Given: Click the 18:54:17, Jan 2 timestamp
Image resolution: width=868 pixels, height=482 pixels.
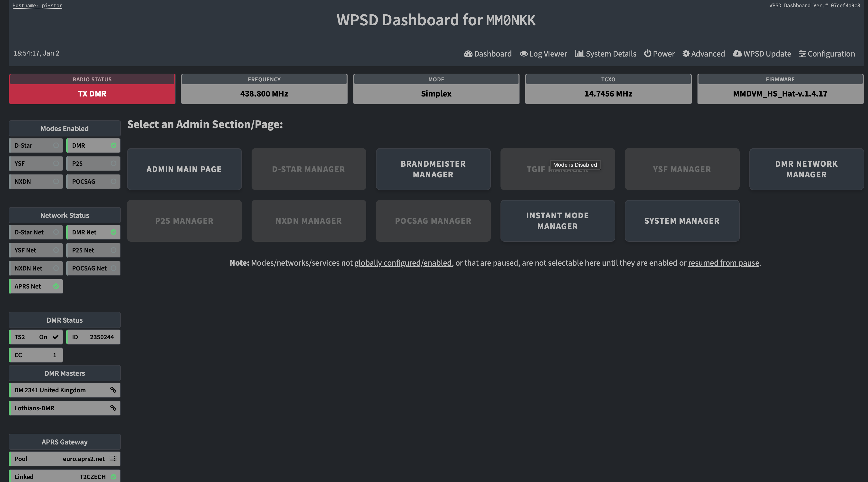Looking at the screenshot, I should tap(36, 53).
